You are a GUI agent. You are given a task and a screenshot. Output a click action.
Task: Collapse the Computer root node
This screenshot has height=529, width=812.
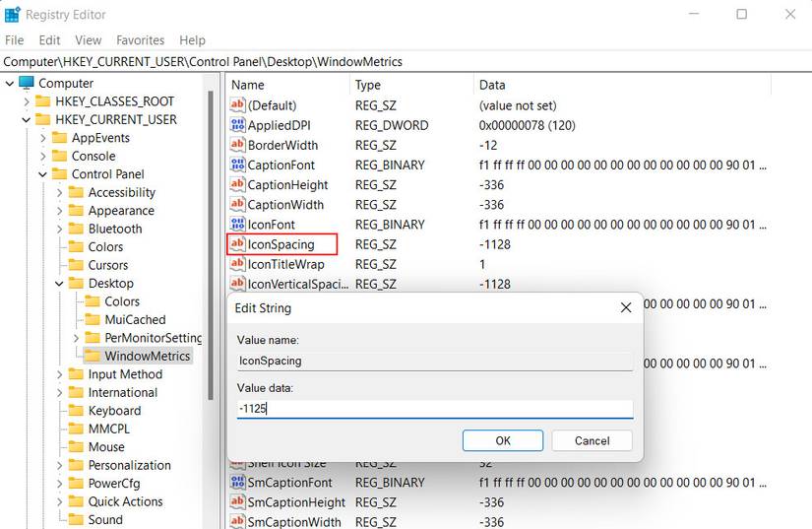point(9,83)
